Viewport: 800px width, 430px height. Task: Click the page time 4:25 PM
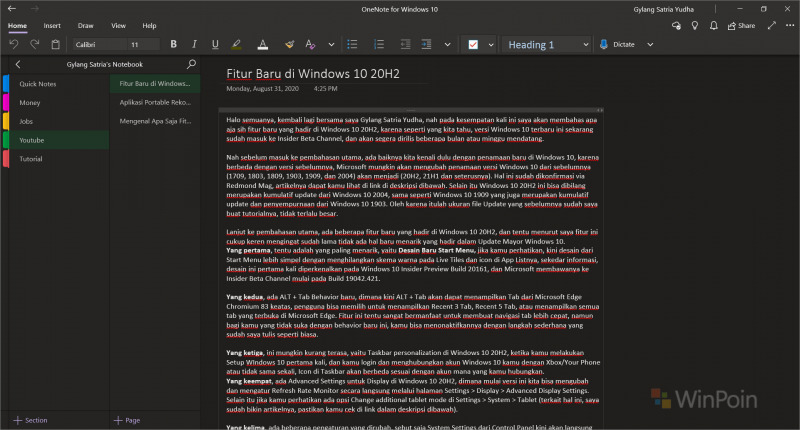pyautogui.click(x=326, y=89)
